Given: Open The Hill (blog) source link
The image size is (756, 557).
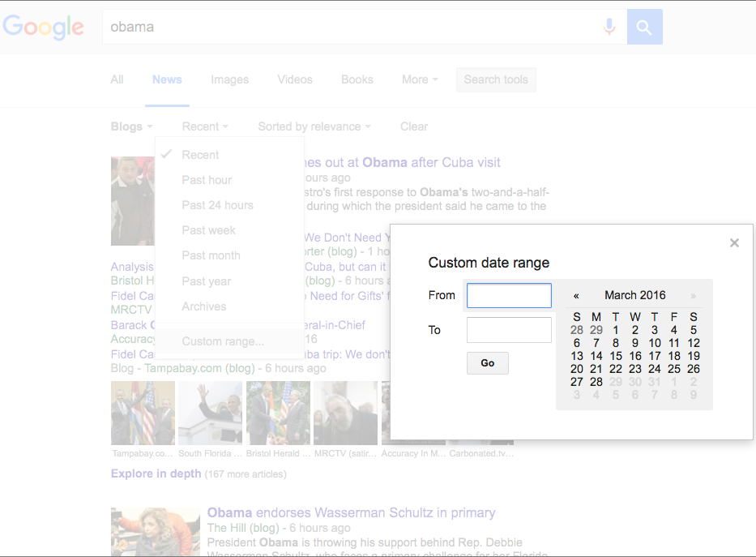Looking at the screenshot, I should [x=243, y=528].
